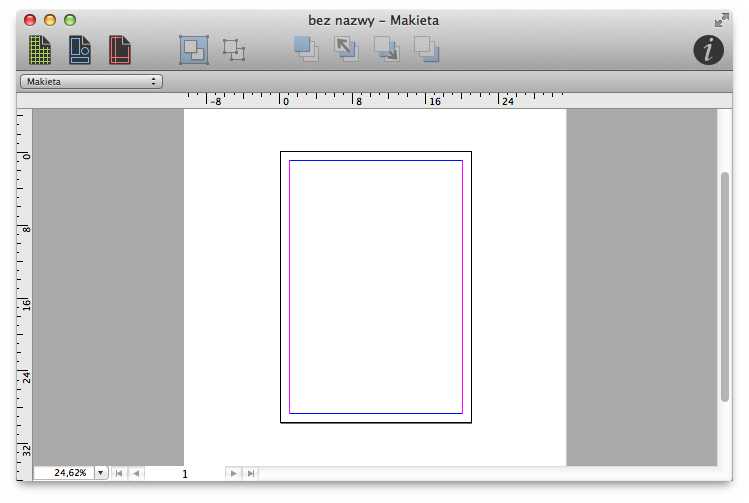Click the vertical scrollbar thumb
The width and height of the screenshot is (749, 503).
point(725,287)
